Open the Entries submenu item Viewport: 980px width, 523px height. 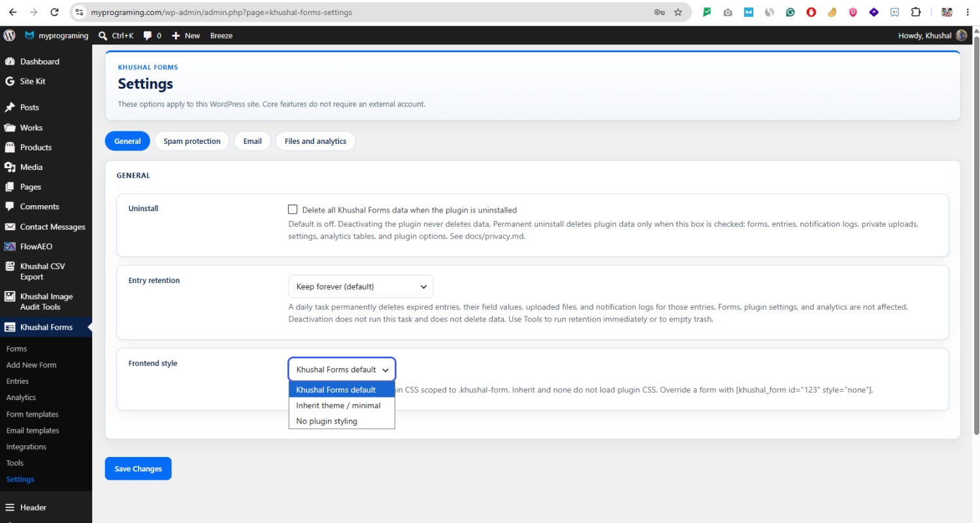(18, 381)
